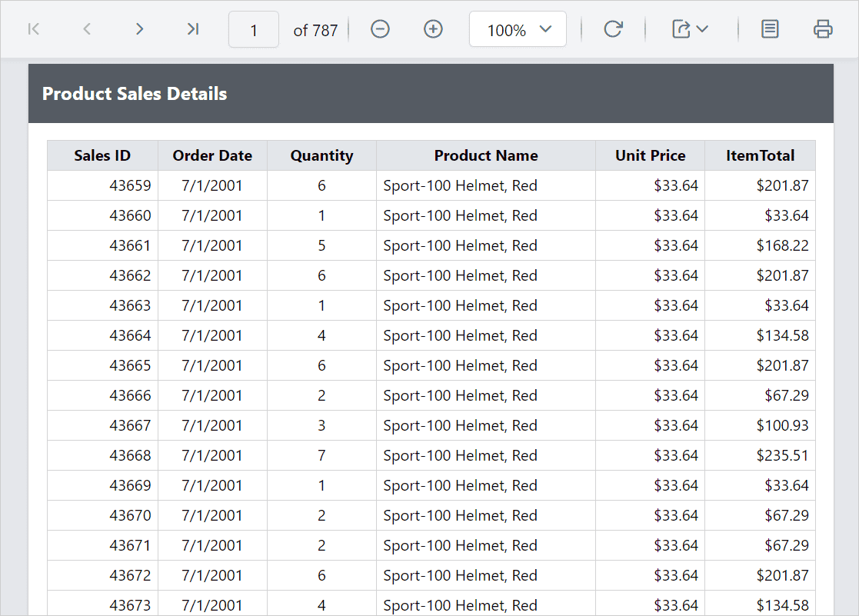859x616 pixels.
Task: Refresh the report
Action: tap(613, 29)
